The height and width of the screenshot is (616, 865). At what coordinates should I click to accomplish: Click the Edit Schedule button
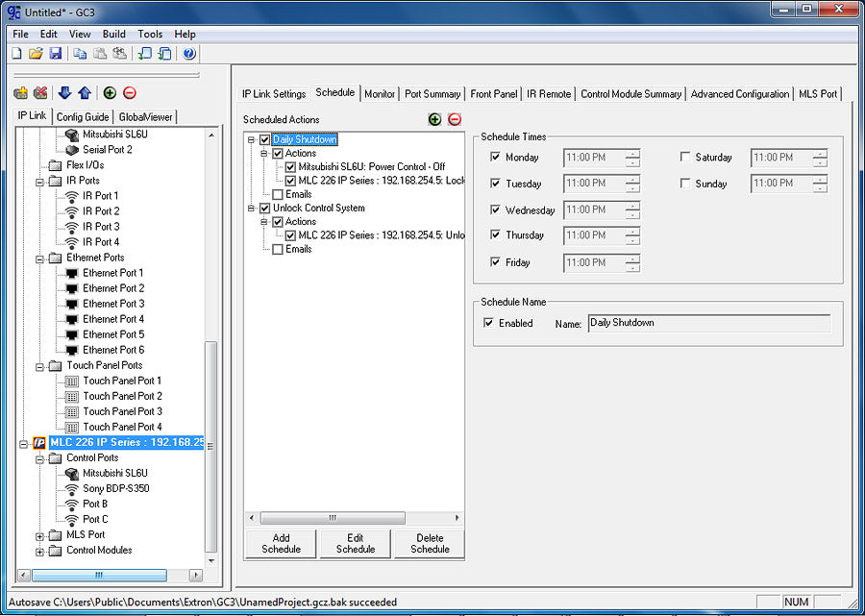point(356,544)
